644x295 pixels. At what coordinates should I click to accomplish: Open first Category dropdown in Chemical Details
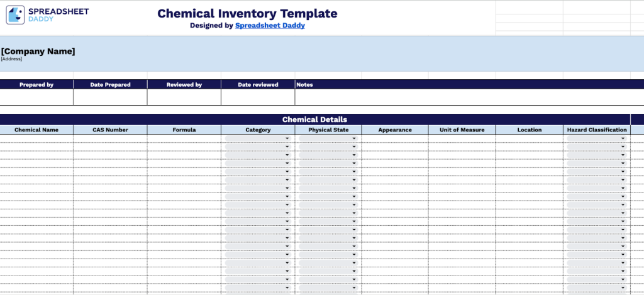[x=258, y=138]
